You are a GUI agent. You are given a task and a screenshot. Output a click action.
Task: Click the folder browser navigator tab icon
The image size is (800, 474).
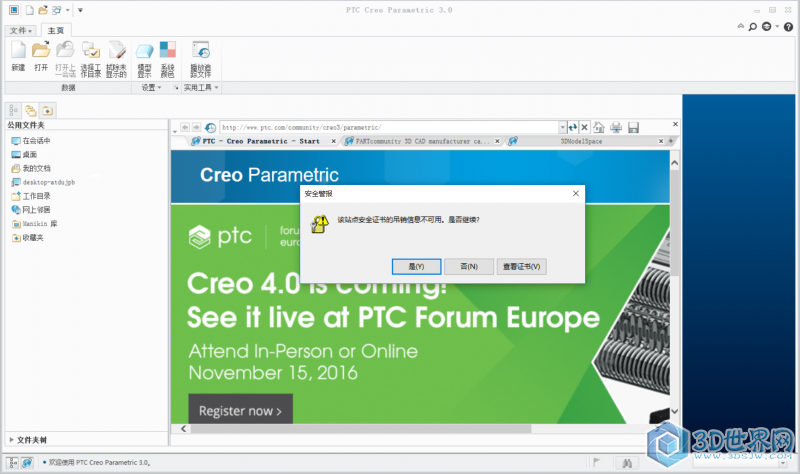click(31, 110)
